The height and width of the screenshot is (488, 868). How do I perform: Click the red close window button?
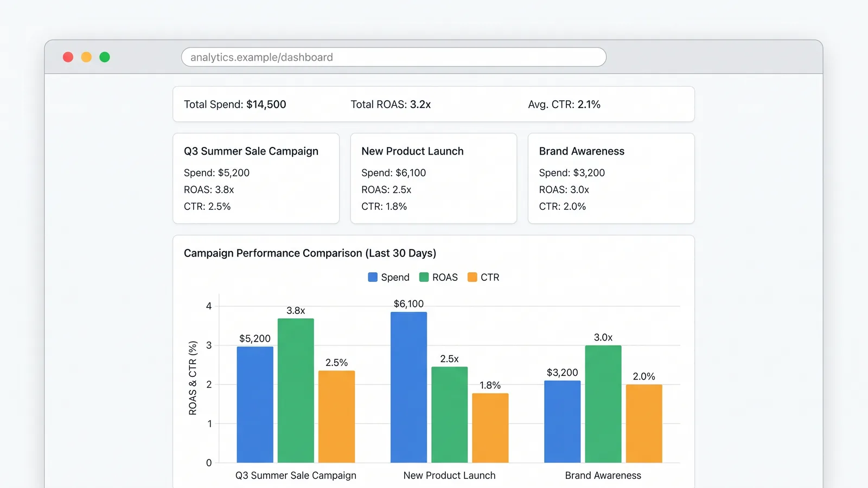[x=68, y=57]
